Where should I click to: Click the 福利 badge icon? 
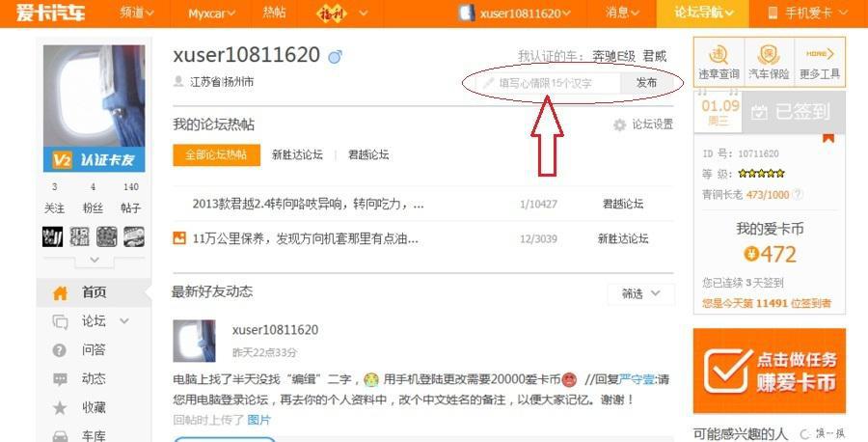coord(331,14)
